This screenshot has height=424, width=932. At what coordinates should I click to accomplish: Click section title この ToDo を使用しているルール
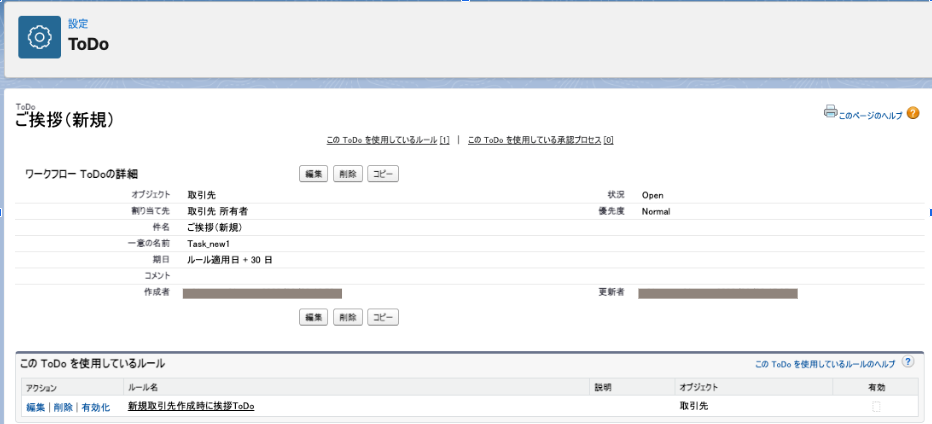coord(92,363)
